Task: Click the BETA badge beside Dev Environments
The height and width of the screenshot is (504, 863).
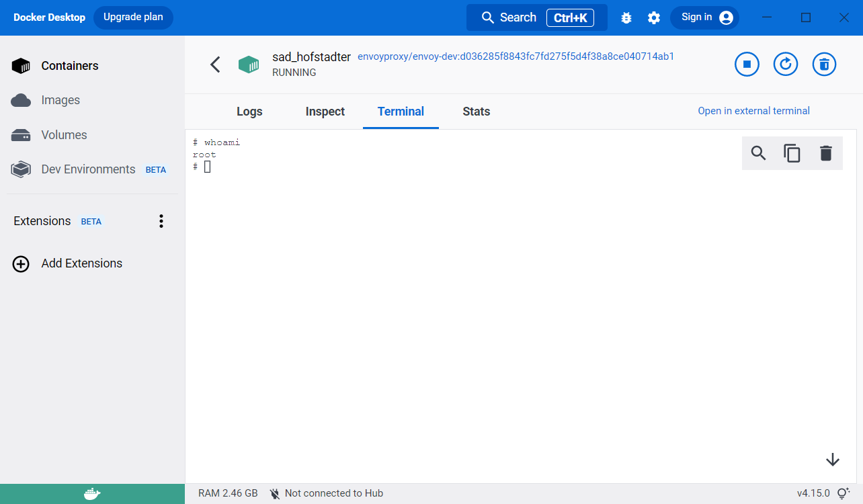Action: pos(156,170)
